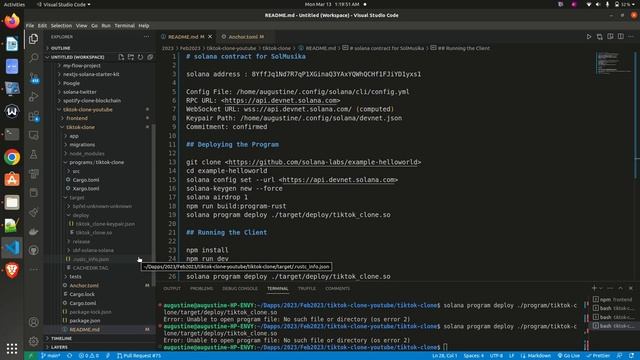The width and height of the screenshot is (640, 360).
Task: Switch to the OUTPUT panel tab
Action: 172,289
